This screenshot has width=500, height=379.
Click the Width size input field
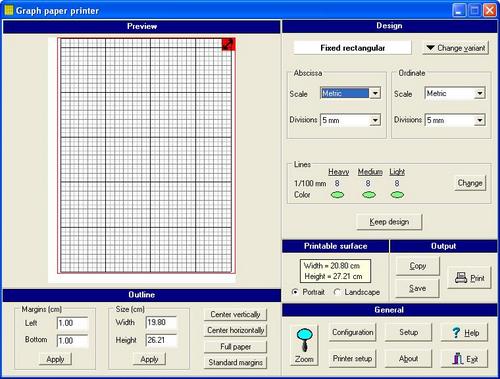click(x=161, y=322)
